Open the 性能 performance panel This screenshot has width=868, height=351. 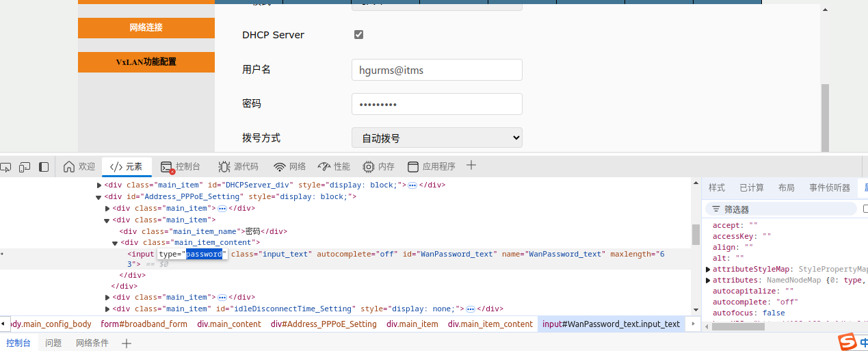334,167
